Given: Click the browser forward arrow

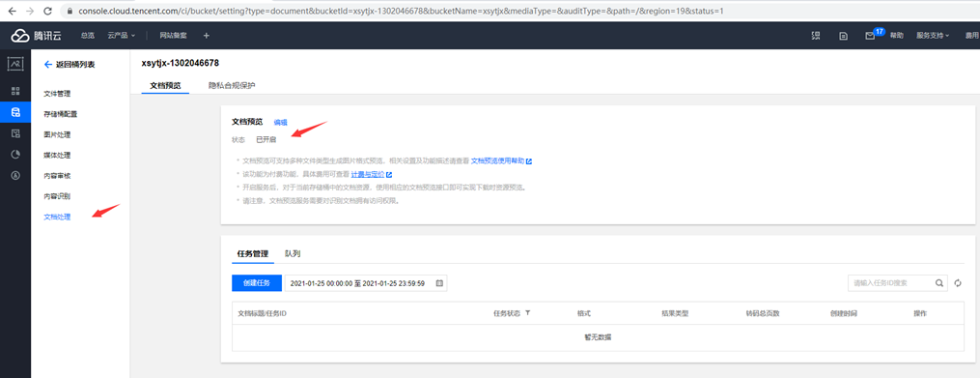Looking at the screenshot, I should coord(30,12).
